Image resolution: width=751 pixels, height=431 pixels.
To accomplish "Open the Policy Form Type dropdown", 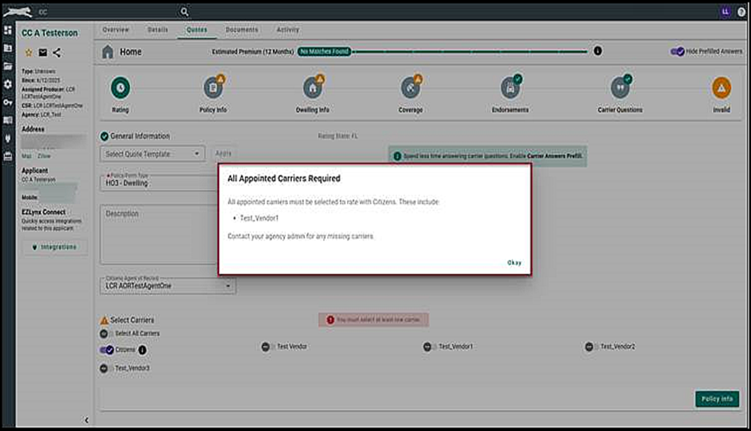I will click(x=159, y=183).
